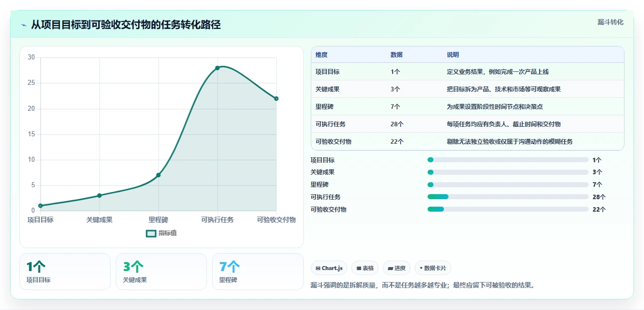
Task: Click the 可验收交付物 x-axis label
Action: [276, 220]
